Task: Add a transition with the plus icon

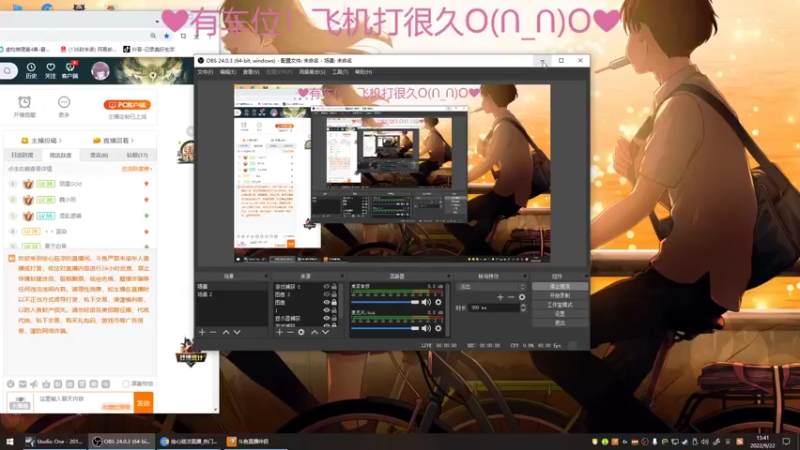Action: pyautogui.click(x=500, y=297)
